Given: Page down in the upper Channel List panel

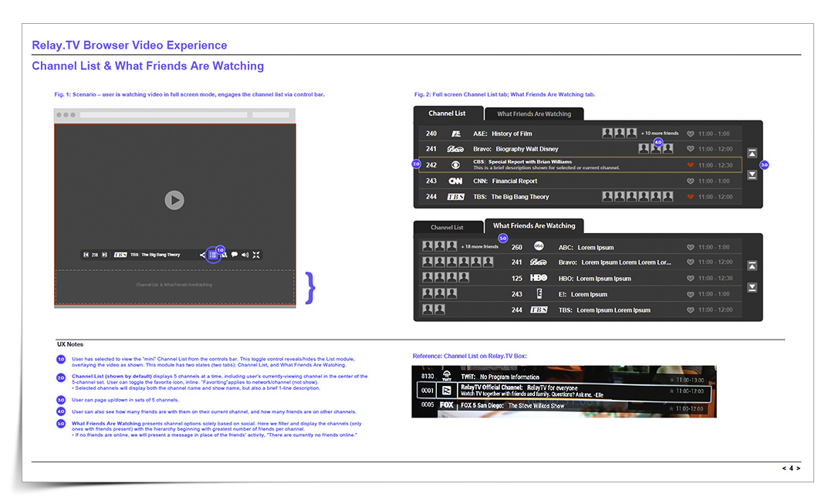Looking at the screenshot, I should click(x=752, y=174).
